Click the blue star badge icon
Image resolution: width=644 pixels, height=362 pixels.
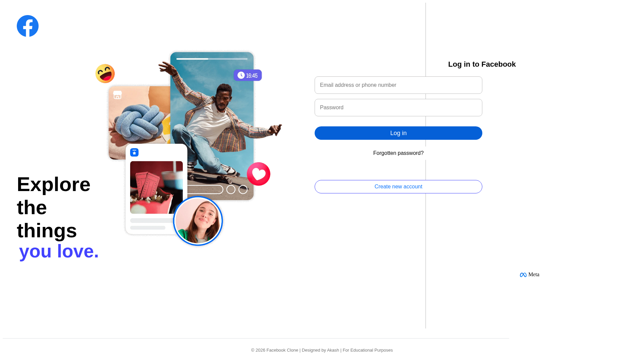[134, 153]
